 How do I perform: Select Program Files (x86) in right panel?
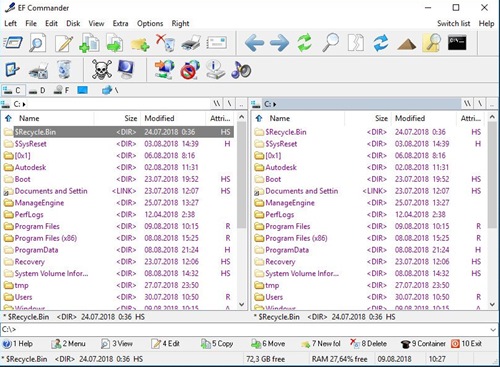369,238
